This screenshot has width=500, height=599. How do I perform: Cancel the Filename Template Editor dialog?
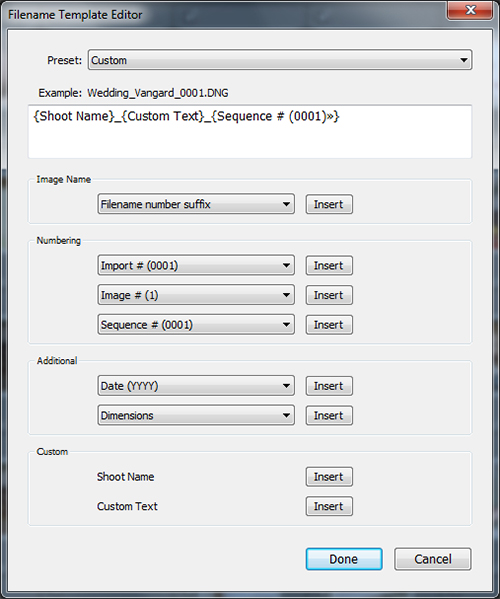(433, 559)
